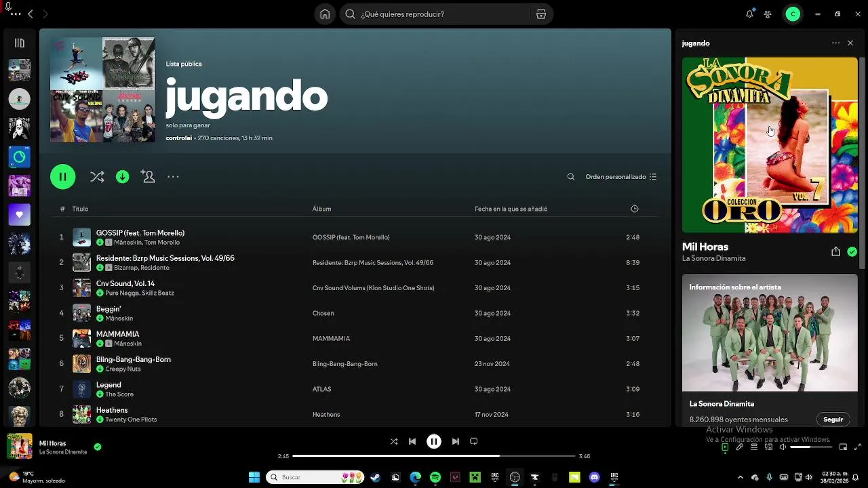Image resolution: width=868 pixels, height=488 pixels.
Task: Sort by Álbum column header
Action: (x=321, y=209)
